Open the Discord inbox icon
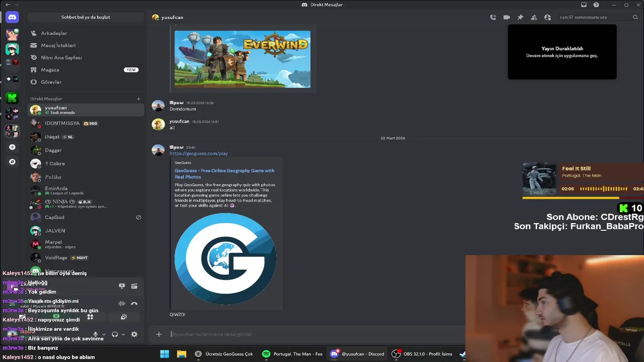The image size is (644, 362). coord(584,5)
